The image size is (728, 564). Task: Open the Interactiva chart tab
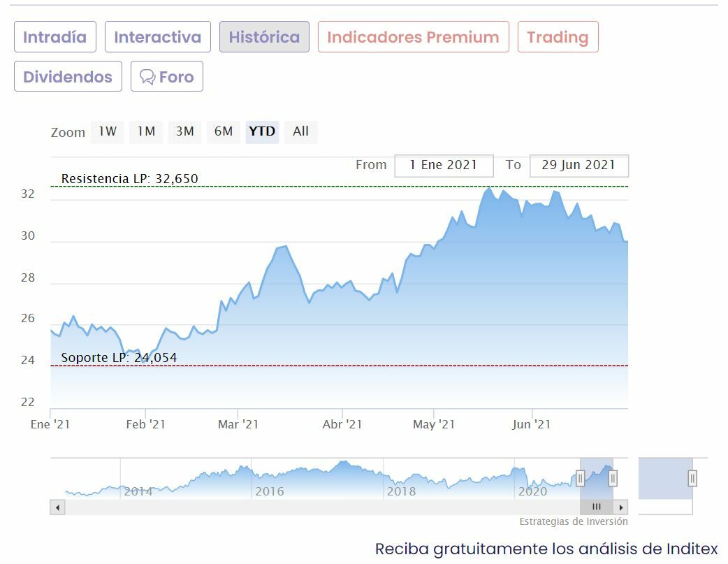[157, 37]
